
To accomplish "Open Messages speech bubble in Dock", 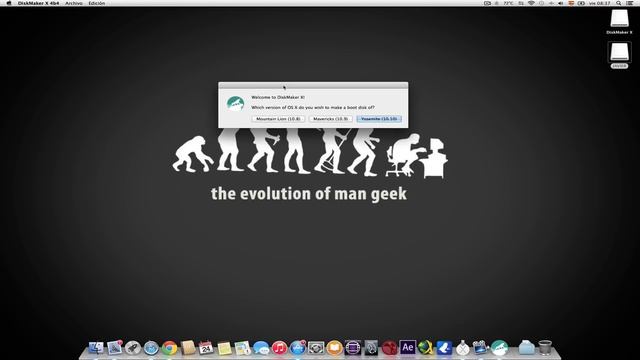I will [x=261, y=348].
